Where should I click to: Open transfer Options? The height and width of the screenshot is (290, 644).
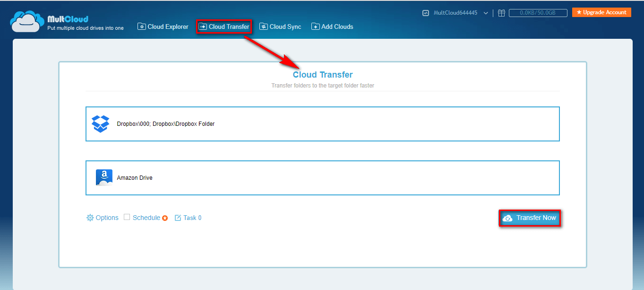pyautogui.click(x=102, y=218)
